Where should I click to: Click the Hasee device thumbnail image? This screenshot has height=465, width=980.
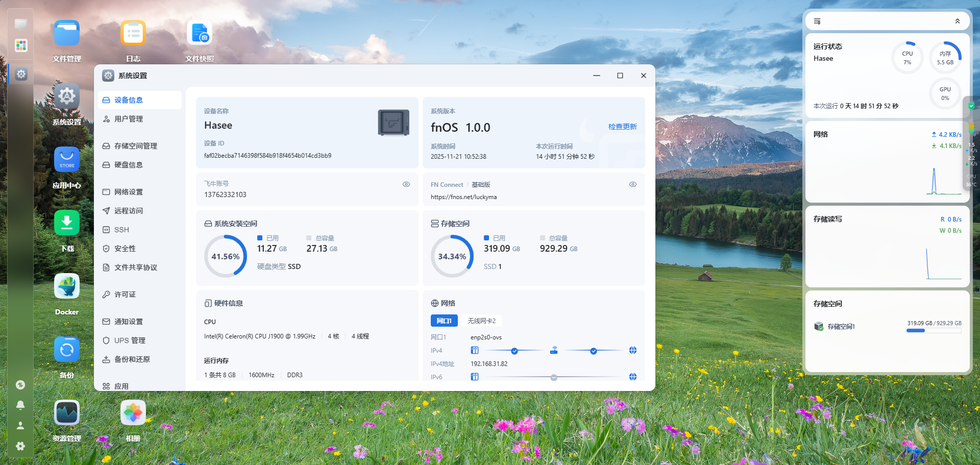(x=394, y=123)
